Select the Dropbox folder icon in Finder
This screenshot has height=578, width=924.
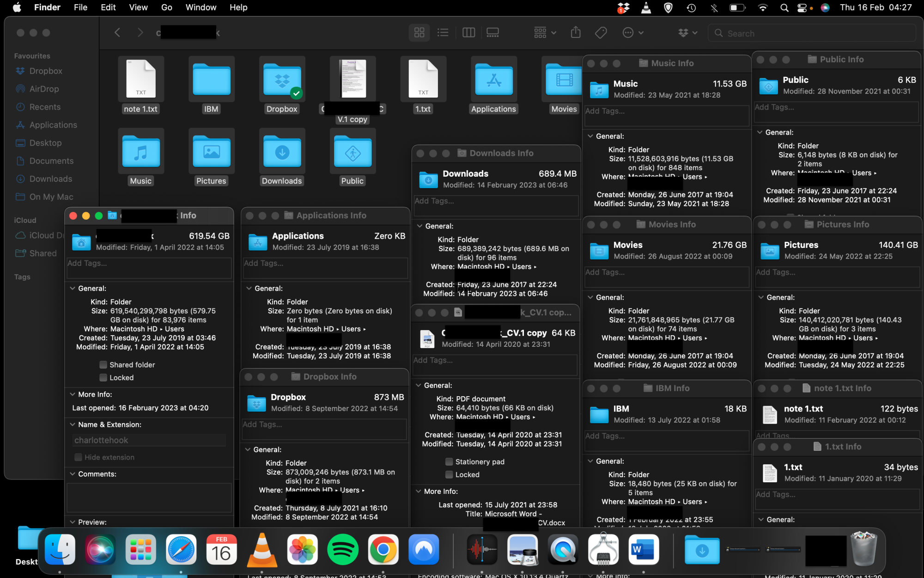[x=282, y=80]
